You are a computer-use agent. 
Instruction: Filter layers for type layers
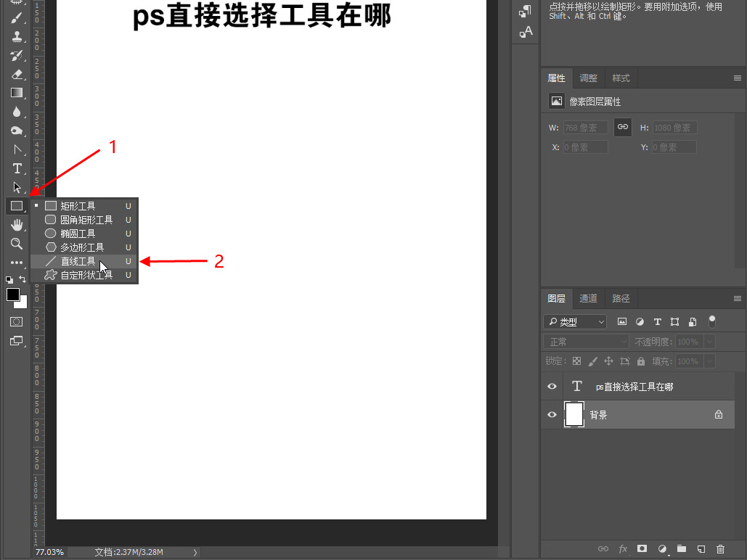point(658,322)
